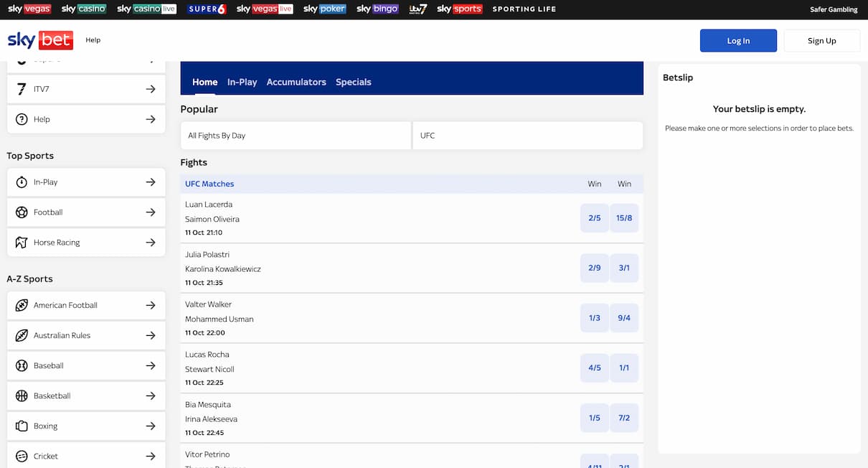The height and width of the screenshot is (468, 868).
Task: Open the All Fights By Day card
Action: coord(296,136)
